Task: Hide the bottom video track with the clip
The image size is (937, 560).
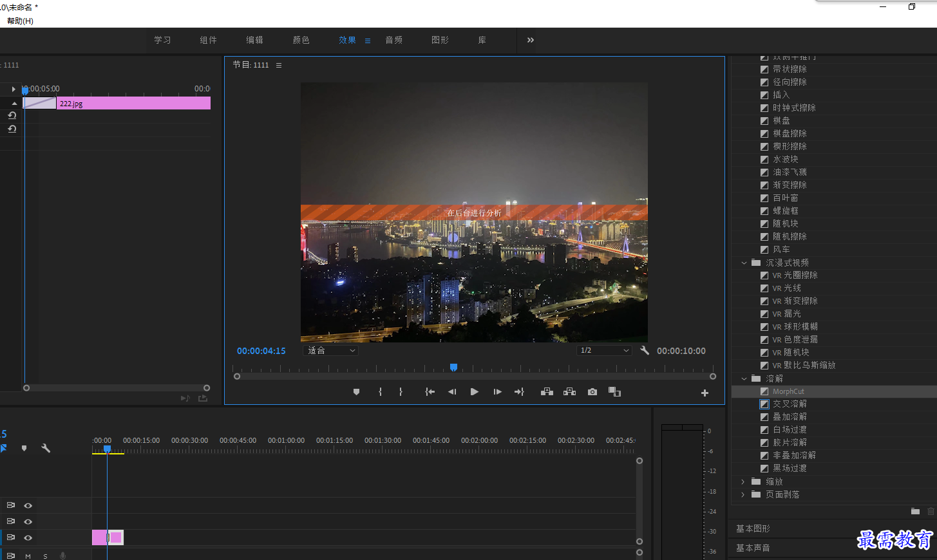Action: pyautogui.click(x=28, y=537)
